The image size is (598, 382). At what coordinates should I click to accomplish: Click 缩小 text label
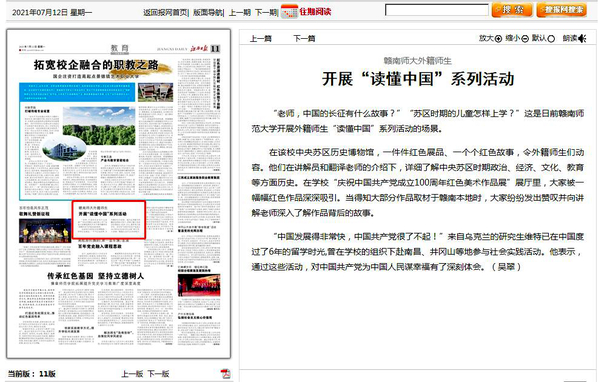pyautogui.click(x=513, y=39)
